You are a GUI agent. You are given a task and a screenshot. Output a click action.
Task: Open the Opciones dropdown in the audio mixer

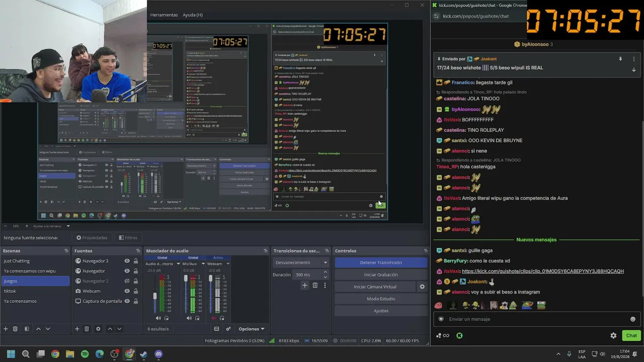point(252,329)
